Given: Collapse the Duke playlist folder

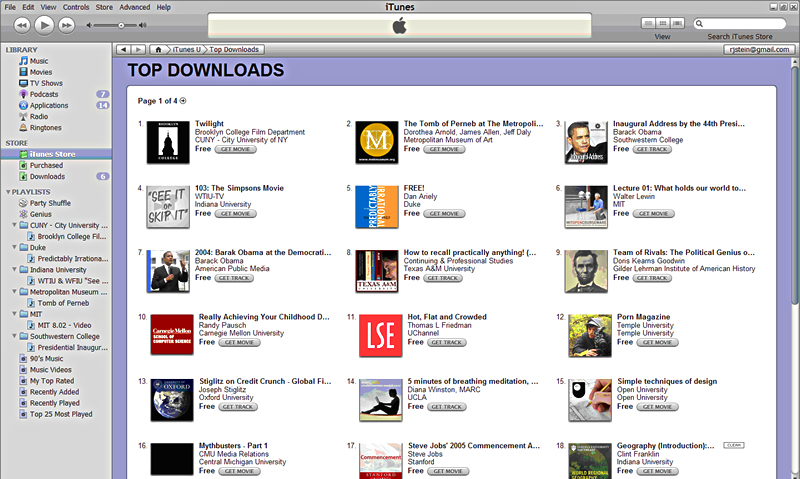Looking at the screenshot, I should pos(15,247).
